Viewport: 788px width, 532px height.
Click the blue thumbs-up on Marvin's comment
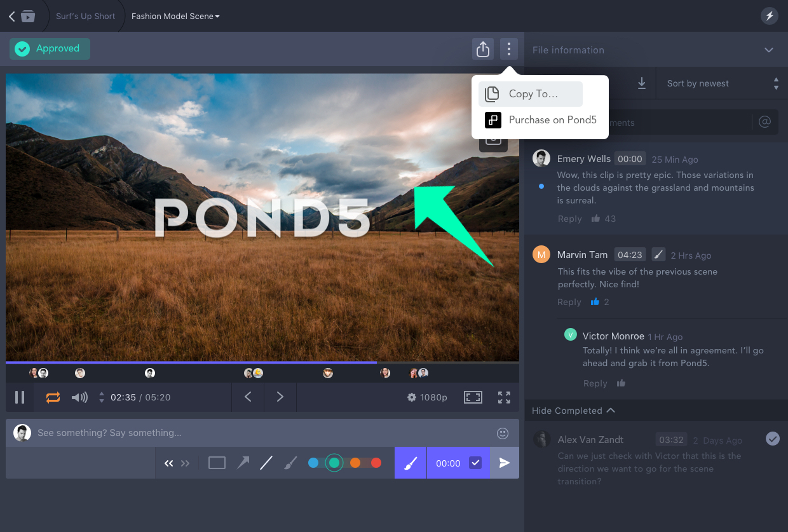(x=595, y=302)
